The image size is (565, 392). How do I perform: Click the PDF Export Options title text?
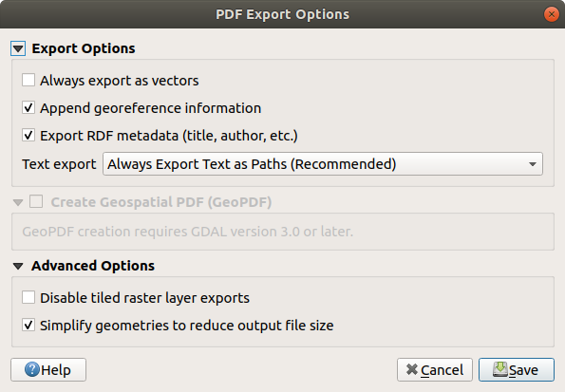[x=283, y=14]
